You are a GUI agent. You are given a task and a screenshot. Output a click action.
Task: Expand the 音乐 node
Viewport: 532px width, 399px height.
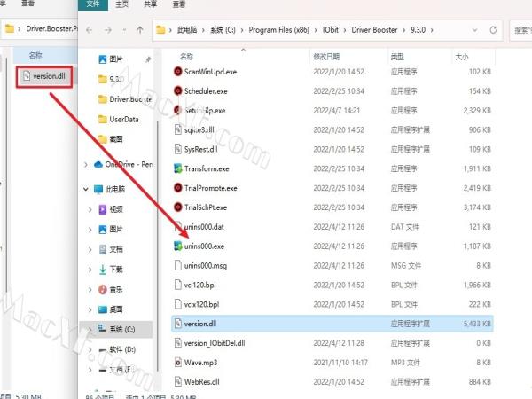(90, 290)
